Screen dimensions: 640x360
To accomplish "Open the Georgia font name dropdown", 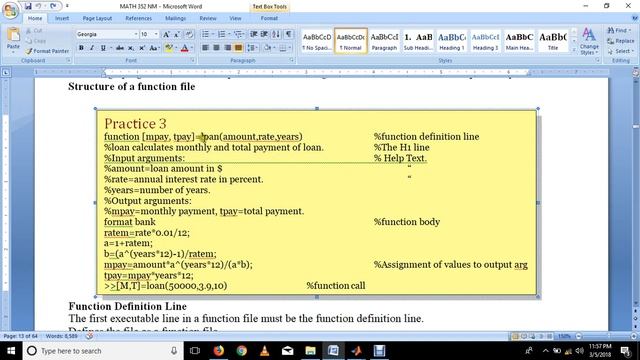I will coord(136,35).
